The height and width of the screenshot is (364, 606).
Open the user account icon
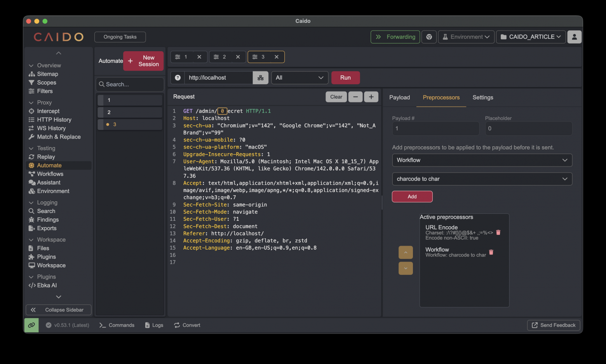tap(574, 37)
